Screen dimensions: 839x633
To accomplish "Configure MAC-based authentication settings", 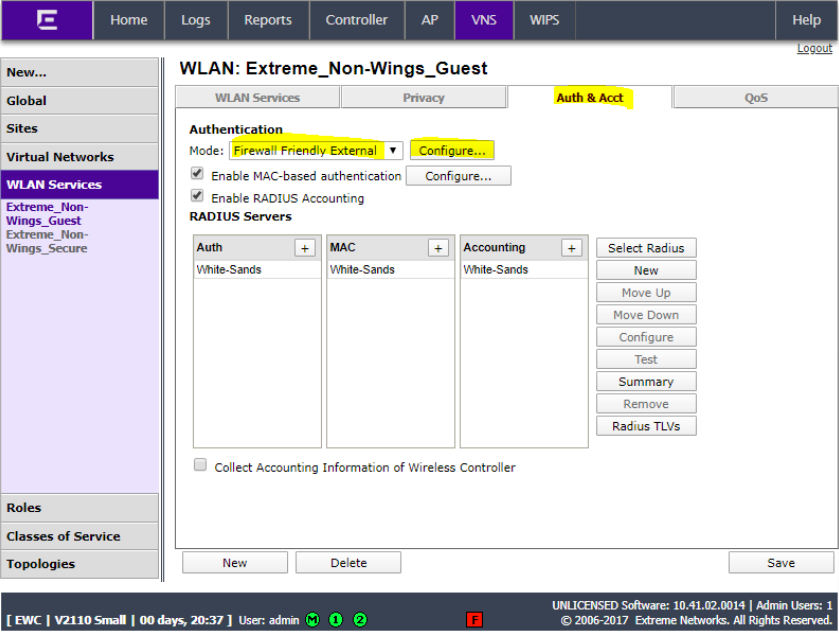I will pos(458,176).
